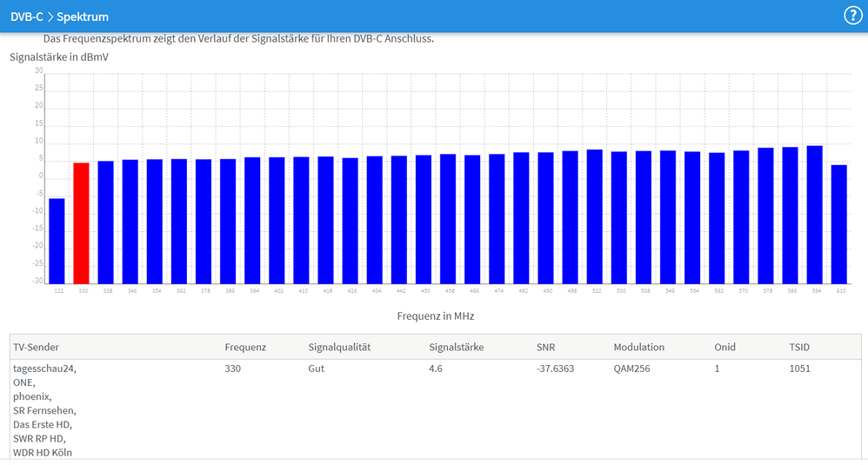This screenshot has height=465, width=868.
Task: Click the Signalstärke in dBmV axis label
Action: (x=59, y=57)
